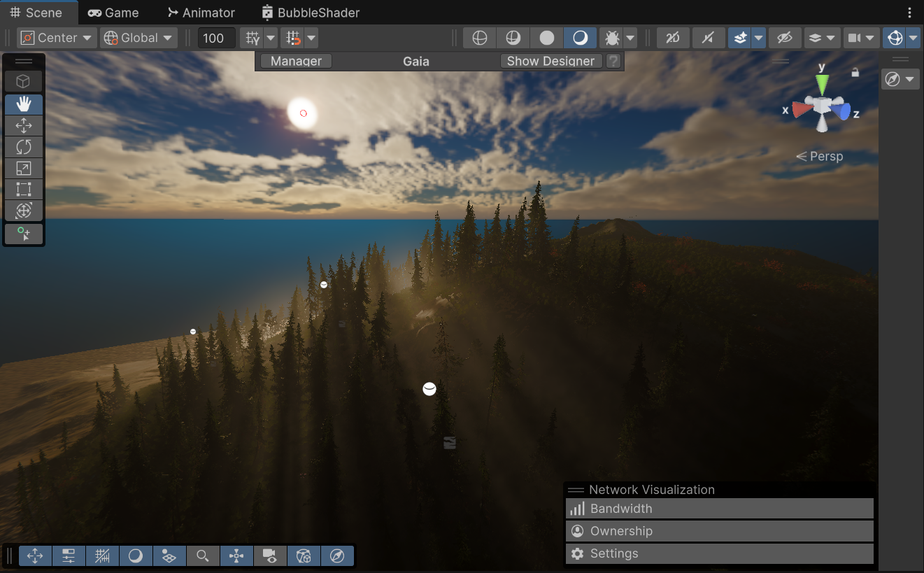The width and height of the screenshot is (924, 573).
Task: Mute scene view audio
Action: [x=709, y=37]
